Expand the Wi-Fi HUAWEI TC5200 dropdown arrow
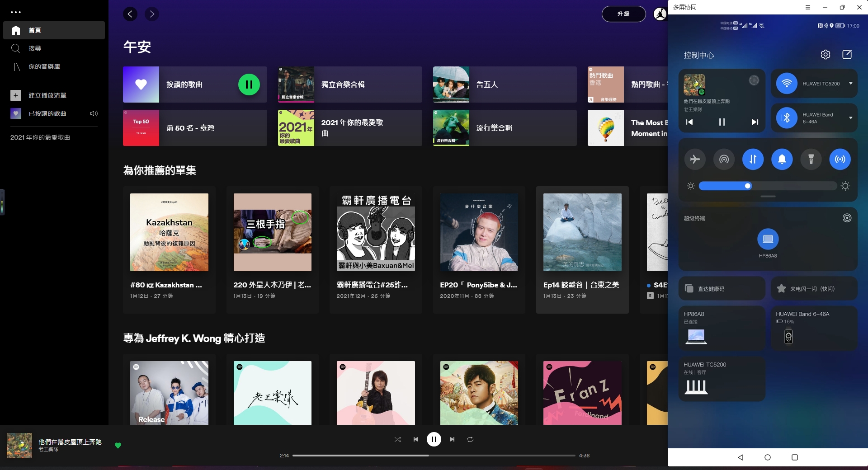868x470 pixels. click(x=851, y=84)
